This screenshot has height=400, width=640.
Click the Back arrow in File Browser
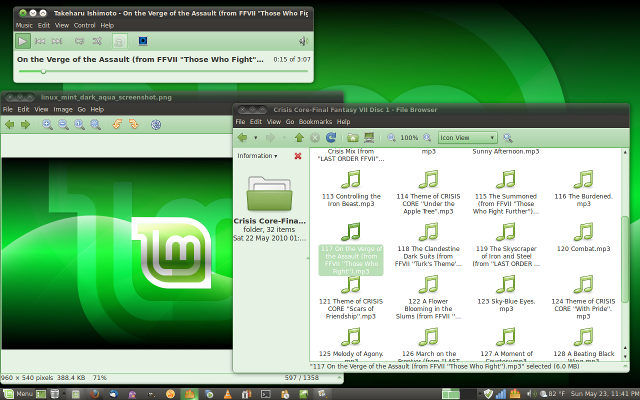tap(242, 138)
